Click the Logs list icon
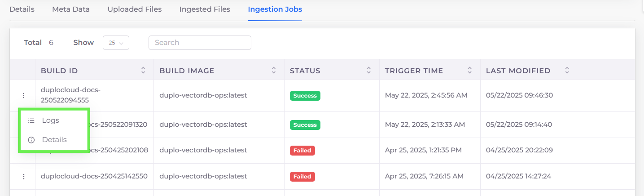The height and width of the screenshot is (196, 644). [x=31, y=120]
